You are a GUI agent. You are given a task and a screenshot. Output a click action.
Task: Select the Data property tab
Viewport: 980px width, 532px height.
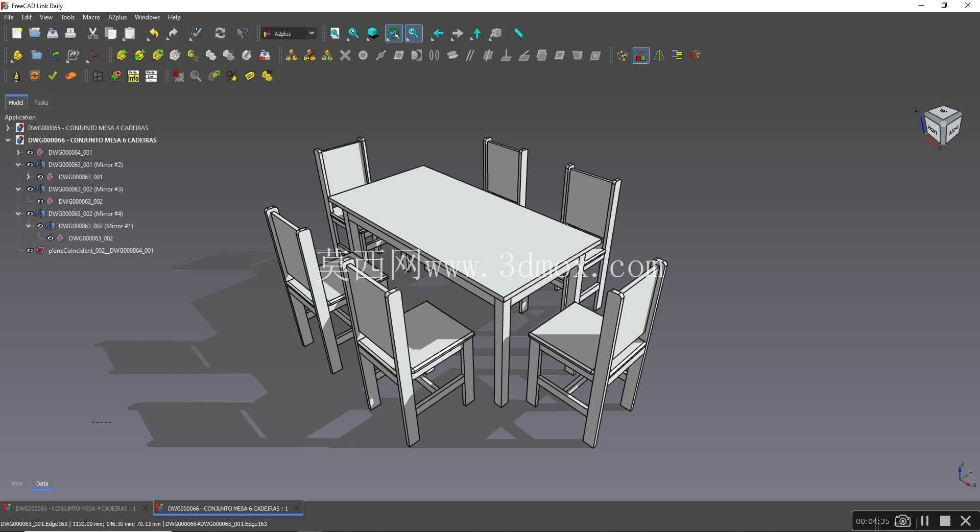42,483
